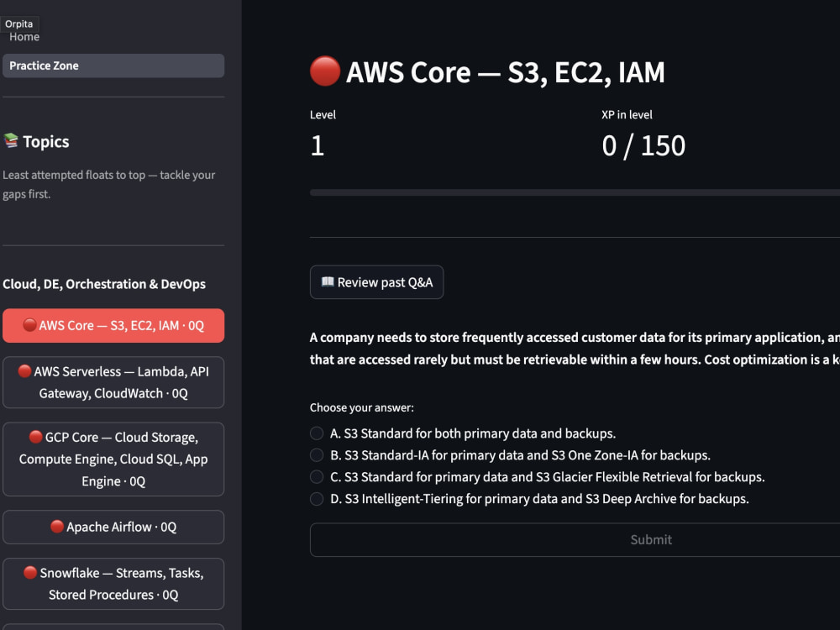Choose answer C with Glacier Flexible Retrieval

317,477
